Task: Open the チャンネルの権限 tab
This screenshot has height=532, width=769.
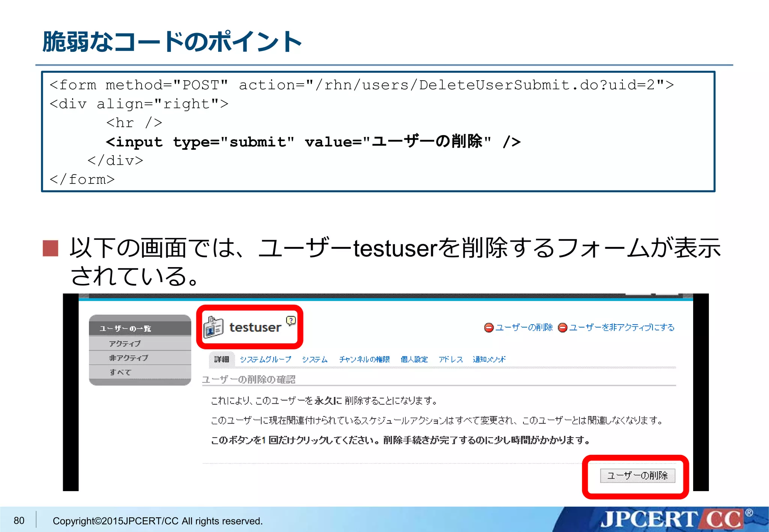Action: point(364,359)
